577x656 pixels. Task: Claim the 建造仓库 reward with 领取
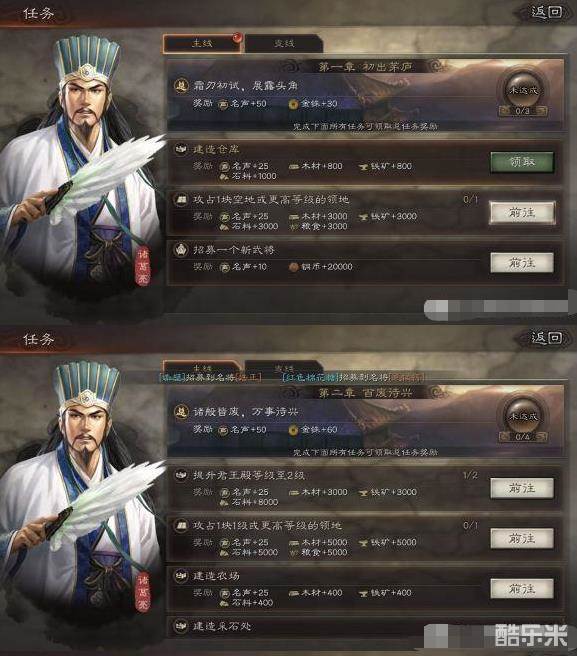pyautogui.click(x=522, y=162)
